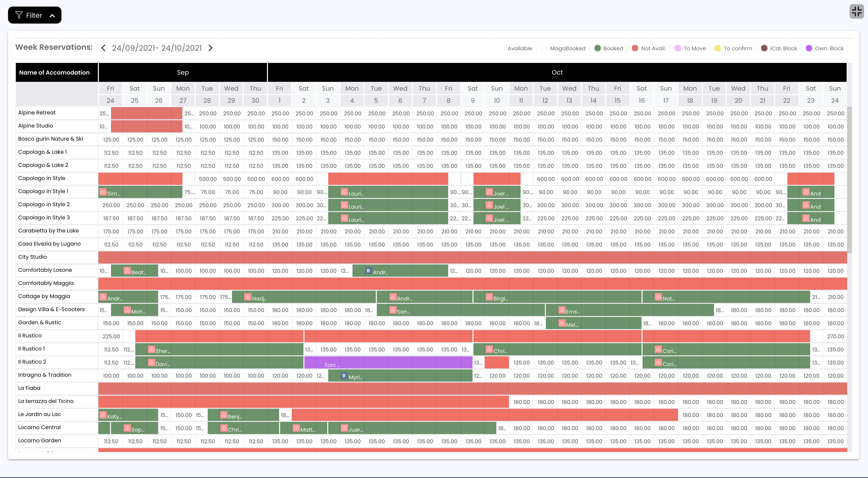The image size is (868, 478).
Task: Click the Sep month header
Action: pos(183,72)
